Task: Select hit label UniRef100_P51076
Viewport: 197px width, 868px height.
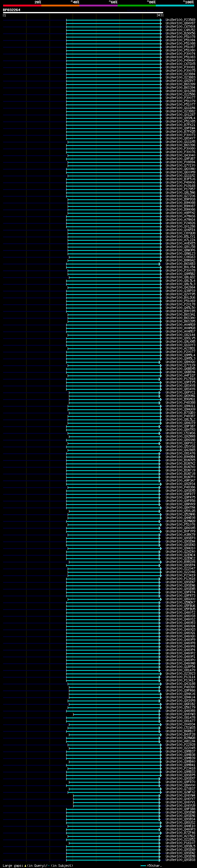Action: (180, 524)
